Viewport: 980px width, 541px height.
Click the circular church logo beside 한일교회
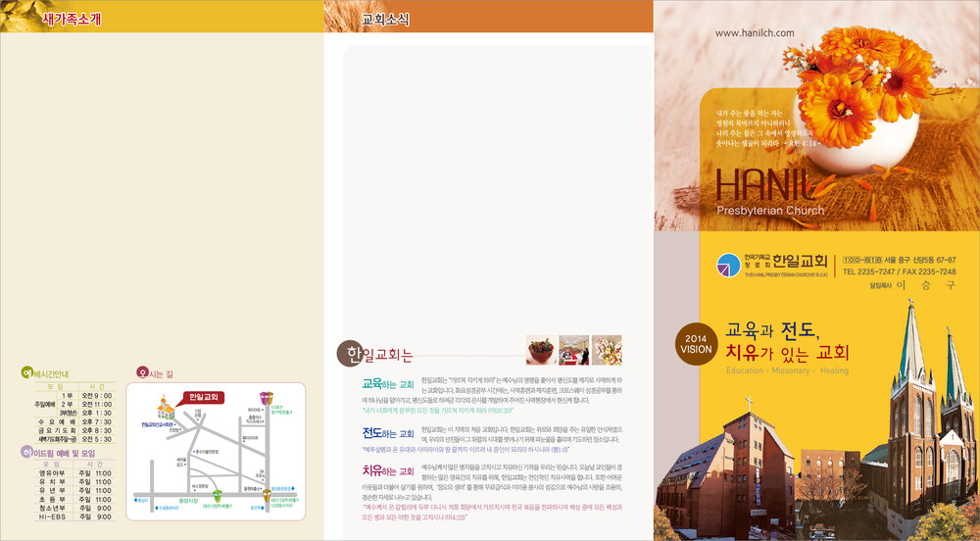tap(729, 265)
